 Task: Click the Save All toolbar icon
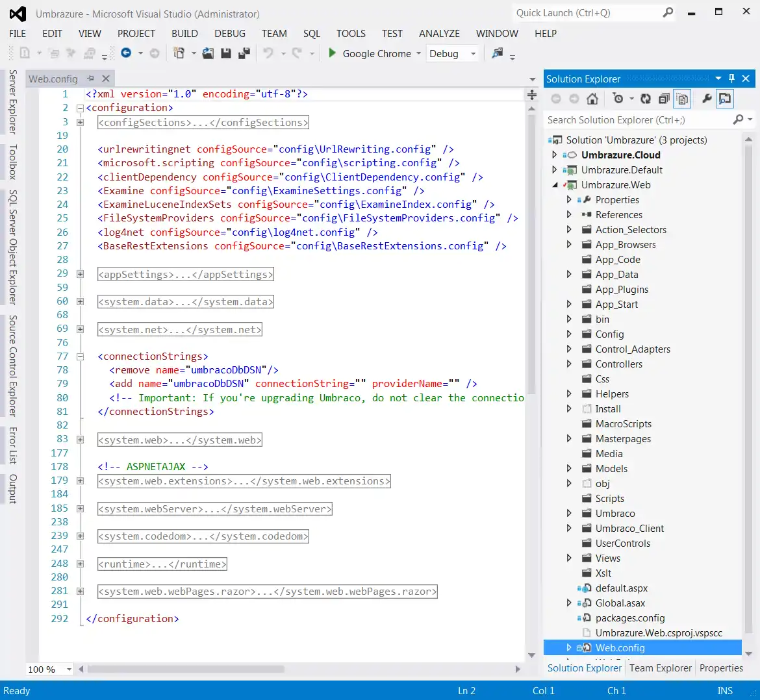pos(244,53)
